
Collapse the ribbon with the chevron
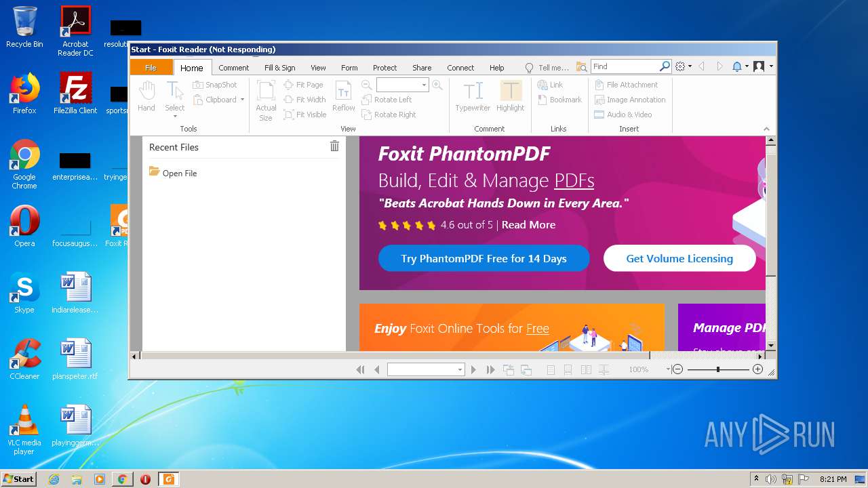click(x=767, y=129)
